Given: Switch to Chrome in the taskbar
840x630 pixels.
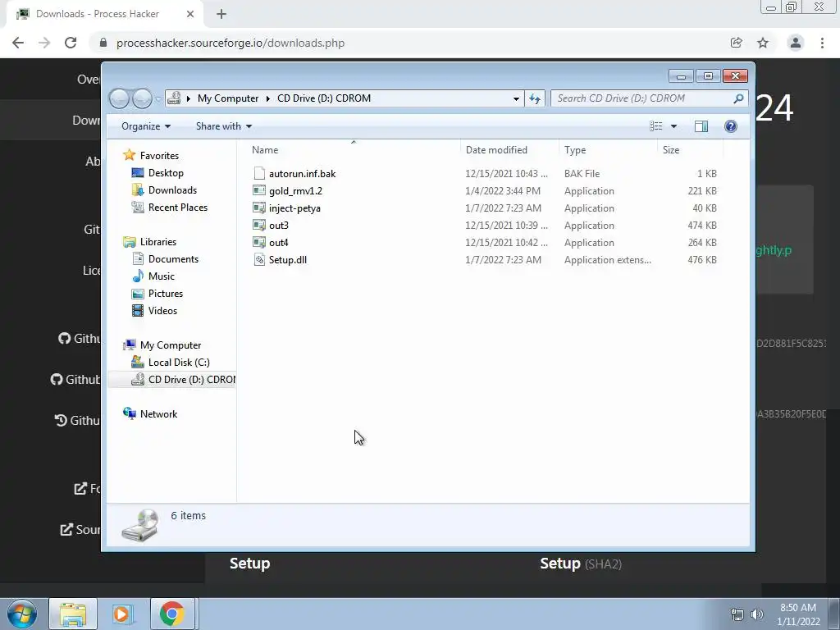Looking at the screenshot, I should click(x=172, y=614).
